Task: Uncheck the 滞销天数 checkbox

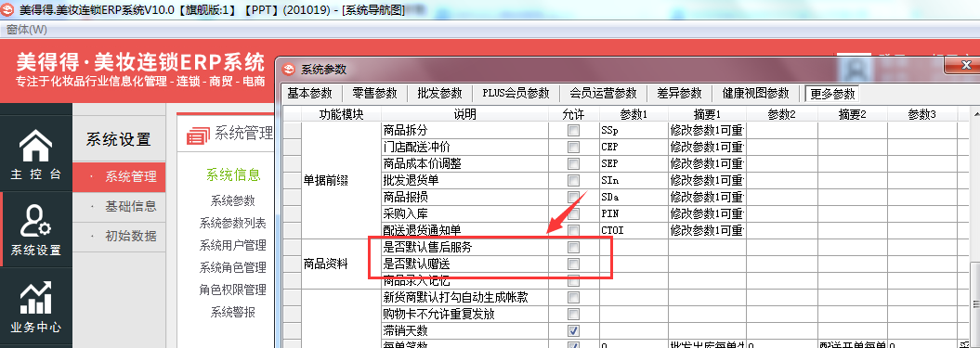Action: [x=573, y=329]
